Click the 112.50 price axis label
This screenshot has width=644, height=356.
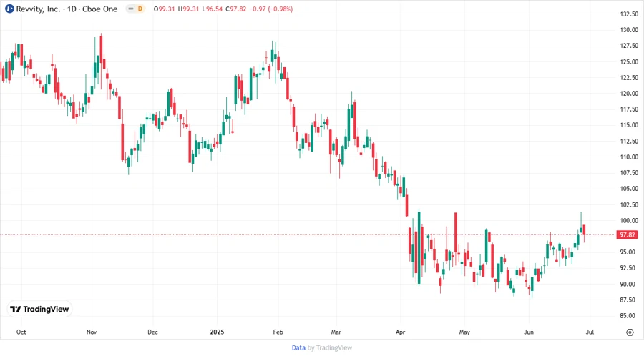click(x=629, y=141)
